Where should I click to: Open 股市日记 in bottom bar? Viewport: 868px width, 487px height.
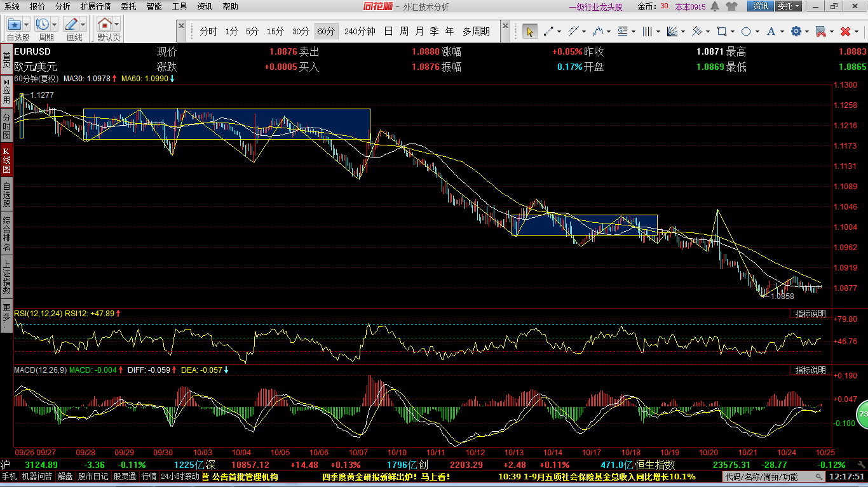[93, 476]
